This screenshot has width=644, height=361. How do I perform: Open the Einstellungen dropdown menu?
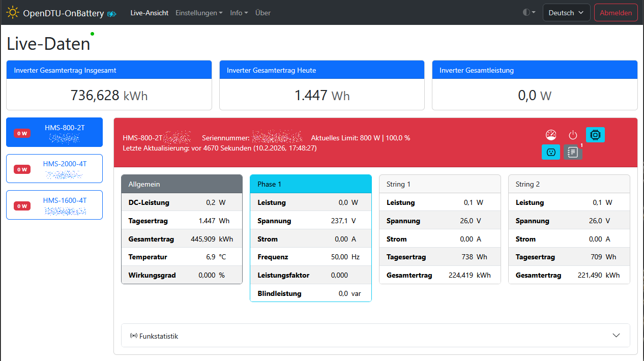pyautogui.click(x=199, y=13)
